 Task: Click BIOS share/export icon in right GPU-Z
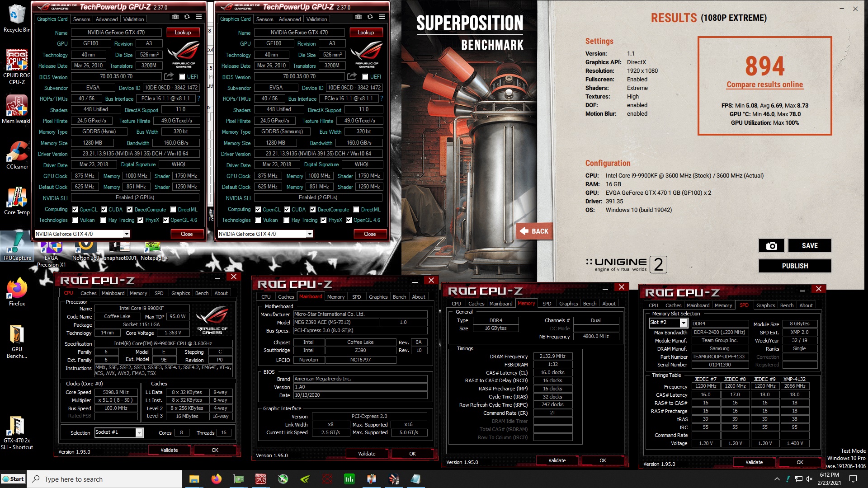[x=352, y=76]
